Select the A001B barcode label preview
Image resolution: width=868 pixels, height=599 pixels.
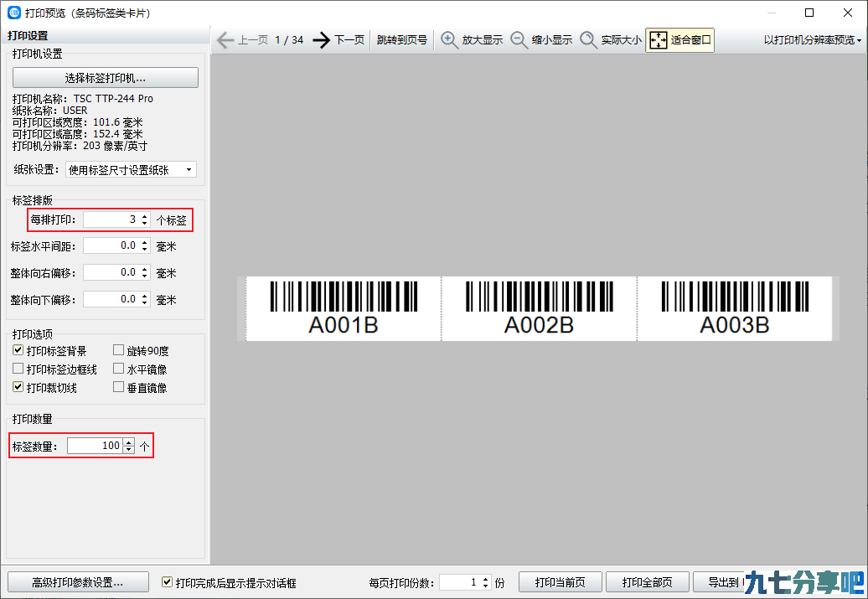pyautogui.click(x=344, y=308)
